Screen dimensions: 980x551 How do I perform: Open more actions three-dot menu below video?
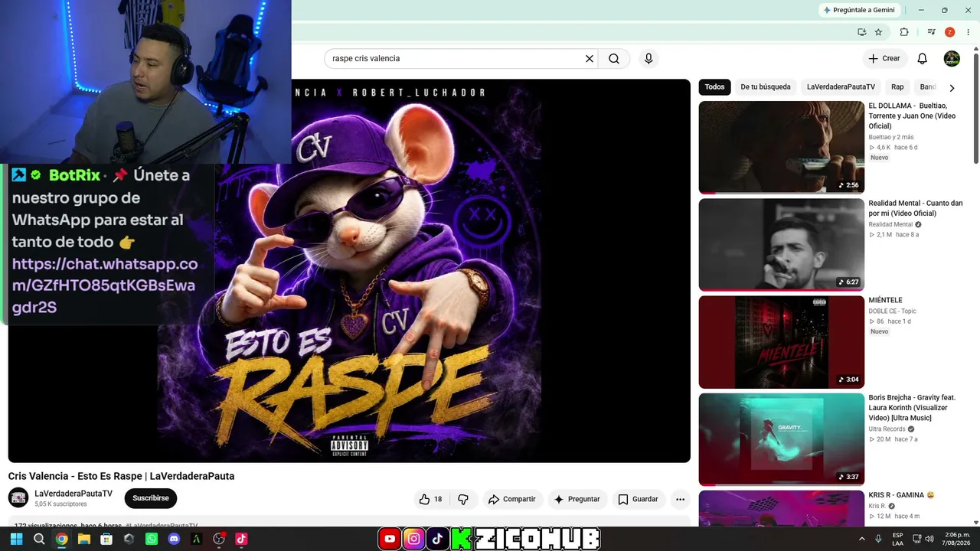coord(680,499)
